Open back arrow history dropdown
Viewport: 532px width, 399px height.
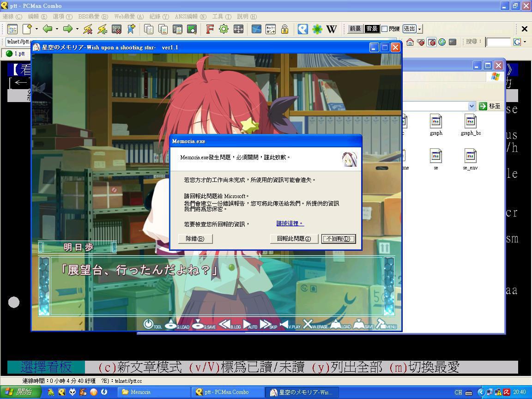point(57,29)
